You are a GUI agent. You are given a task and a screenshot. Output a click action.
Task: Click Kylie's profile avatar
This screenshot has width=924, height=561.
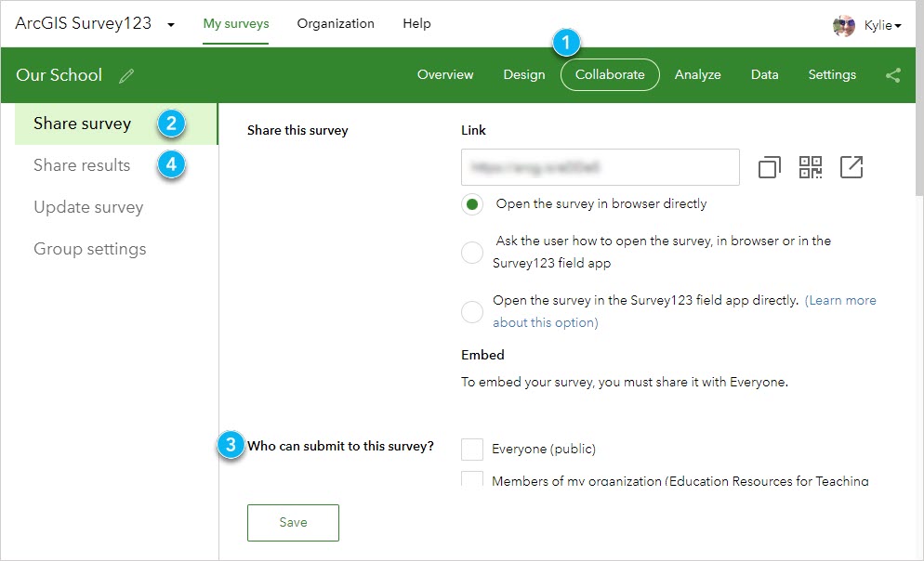tap(844, 25)
